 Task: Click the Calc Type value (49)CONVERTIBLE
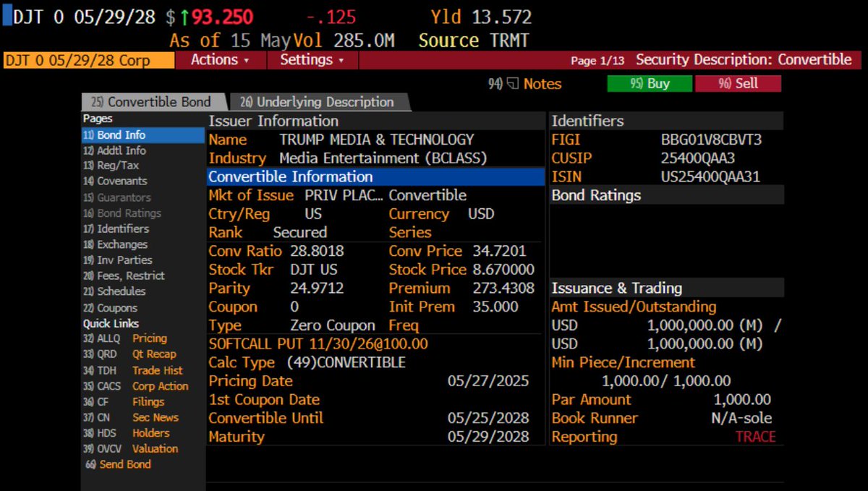(346, 363)
